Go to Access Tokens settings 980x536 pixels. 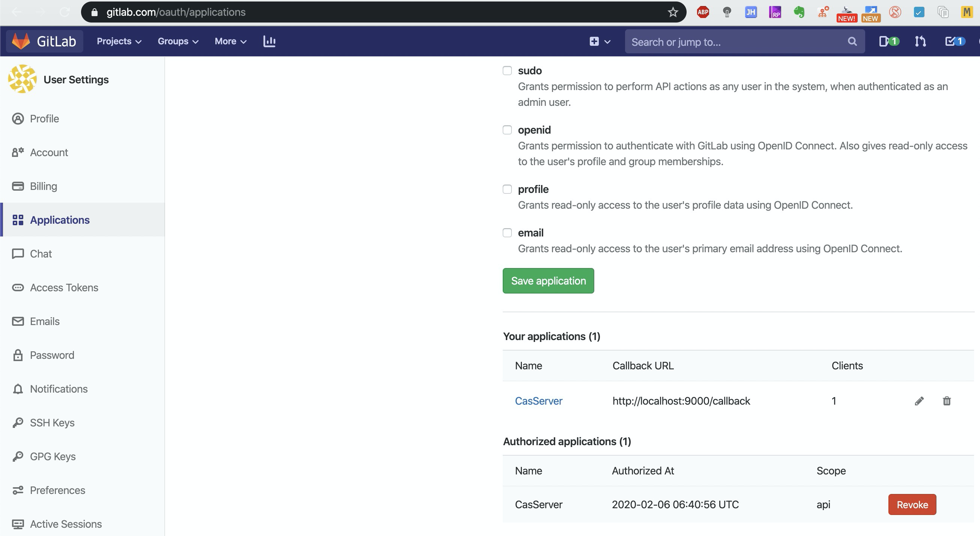point(64,288)
